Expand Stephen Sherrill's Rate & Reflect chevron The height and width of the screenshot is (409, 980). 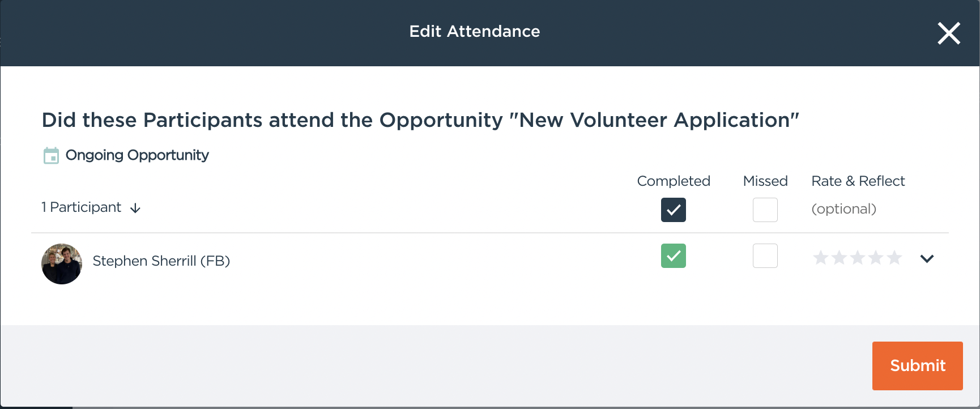coord(927,259)
